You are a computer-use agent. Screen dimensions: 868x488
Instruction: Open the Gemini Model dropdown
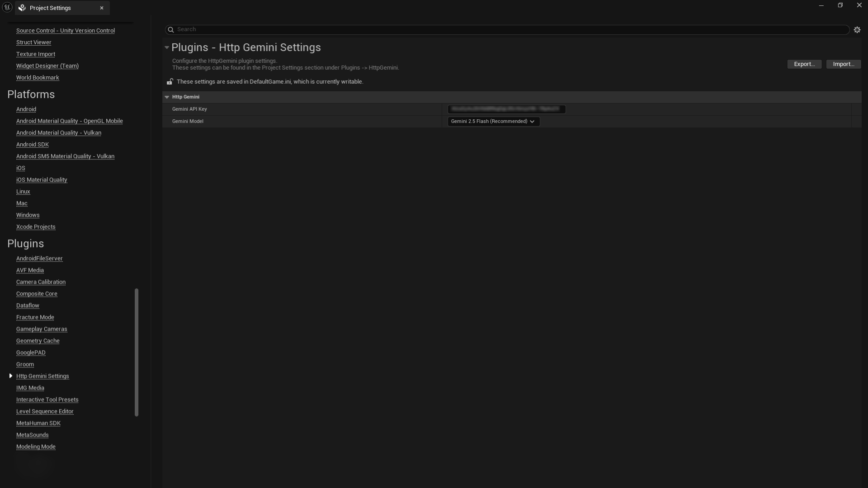point(494,122)
